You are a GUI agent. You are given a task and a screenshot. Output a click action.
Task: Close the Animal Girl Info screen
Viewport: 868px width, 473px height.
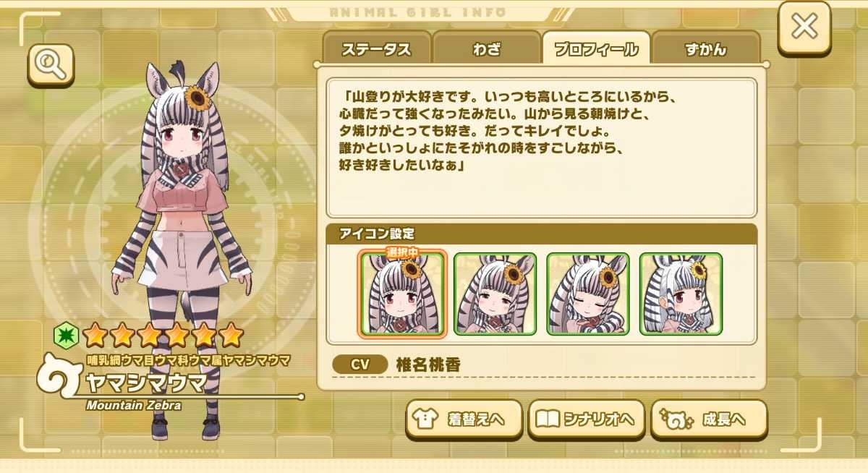click(x=804, y=27)
